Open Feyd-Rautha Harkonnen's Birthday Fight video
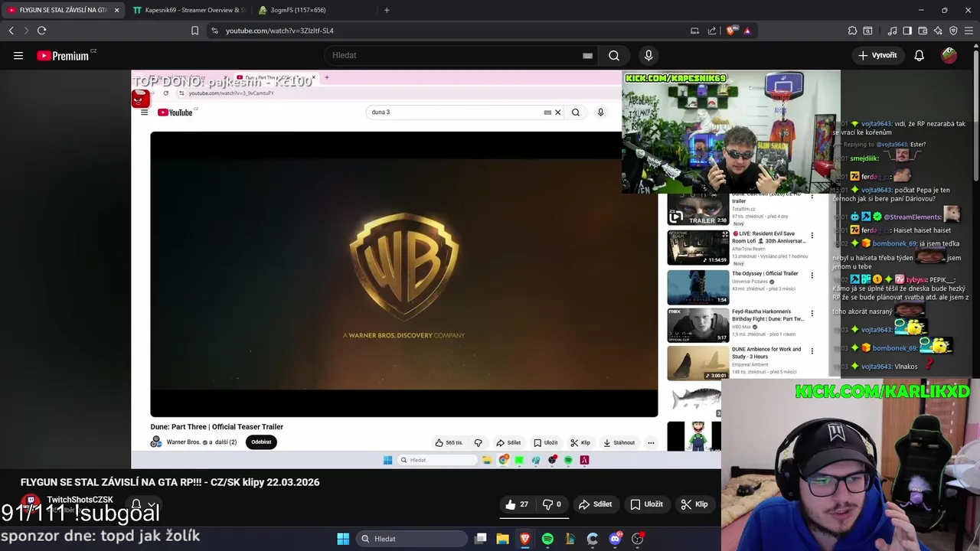980x551 pixels. click(x=697, y=324)
